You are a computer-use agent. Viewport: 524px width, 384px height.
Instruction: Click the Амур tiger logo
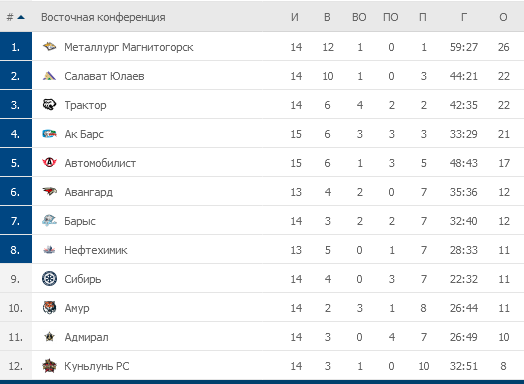coord(49,308)
